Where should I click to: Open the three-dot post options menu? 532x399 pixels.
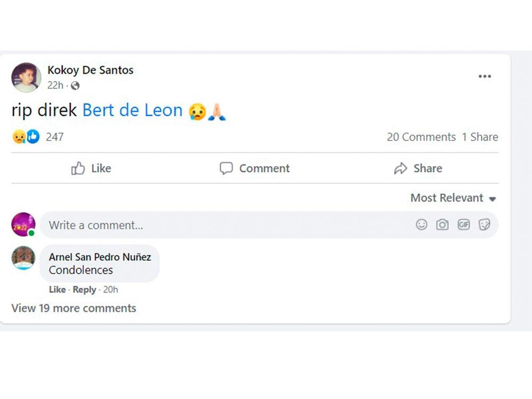coord(484,77)
